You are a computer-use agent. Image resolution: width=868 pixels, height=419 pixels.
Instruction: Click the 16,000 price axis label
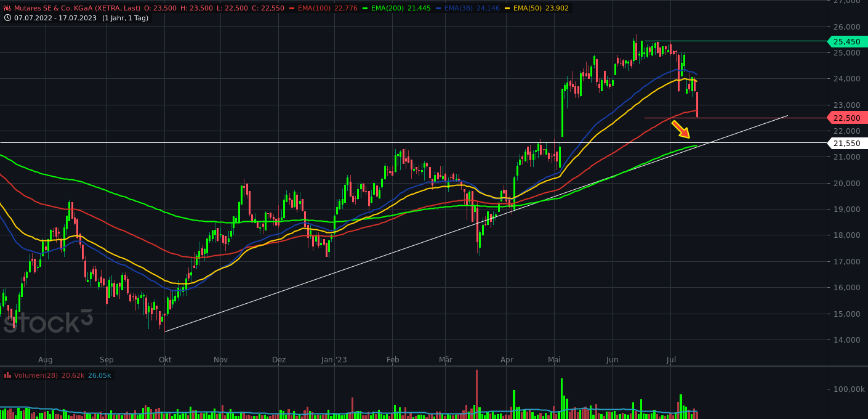point(846,288)
